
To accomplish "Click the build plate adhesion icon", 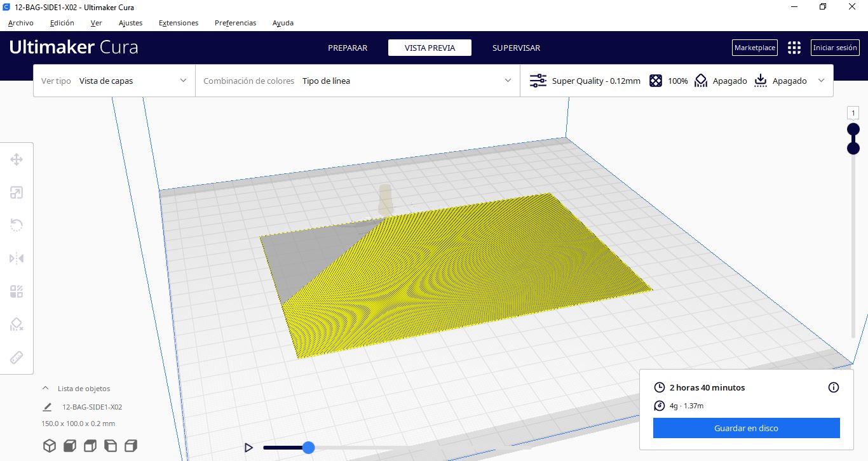I will 761,81.
